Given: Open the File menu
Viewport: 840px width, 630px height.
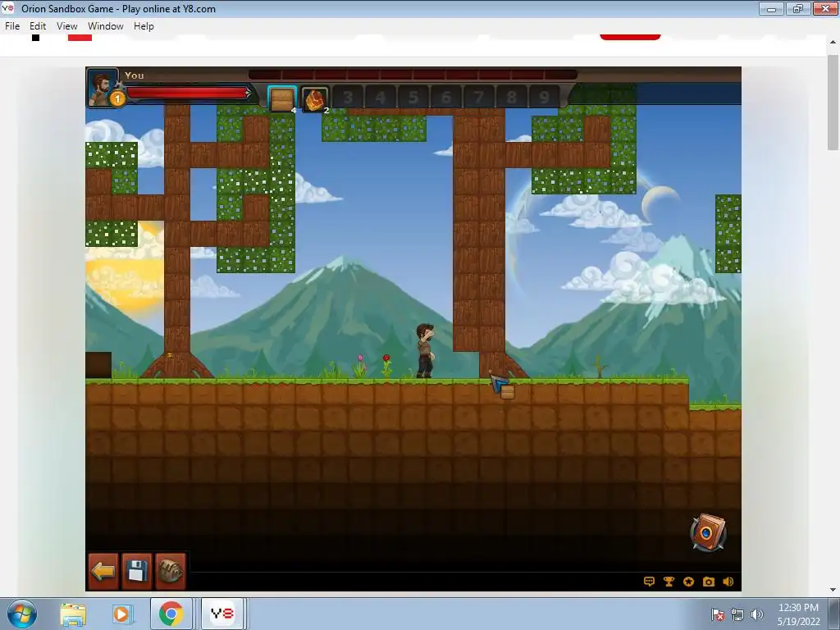Looking at the screenshot, I should [x=12, y=26].
